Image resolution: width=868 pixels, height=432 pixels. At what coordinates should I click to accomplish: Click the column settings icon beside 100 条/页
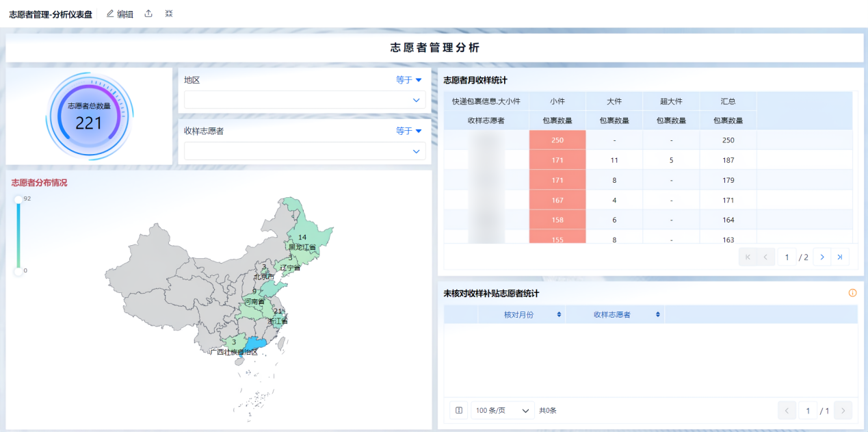click(x=458, y=410)
